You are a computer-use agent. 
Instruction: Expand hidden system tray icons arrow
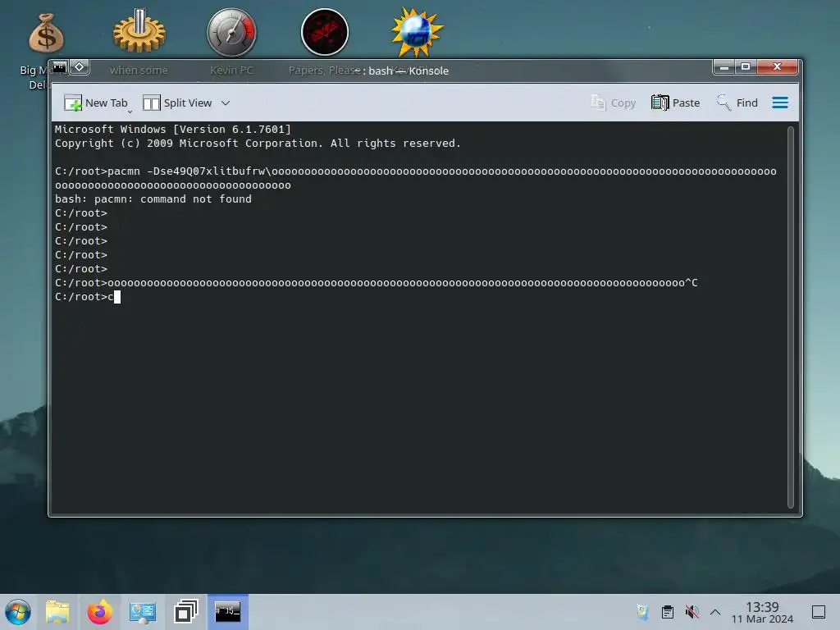[715, 612]
